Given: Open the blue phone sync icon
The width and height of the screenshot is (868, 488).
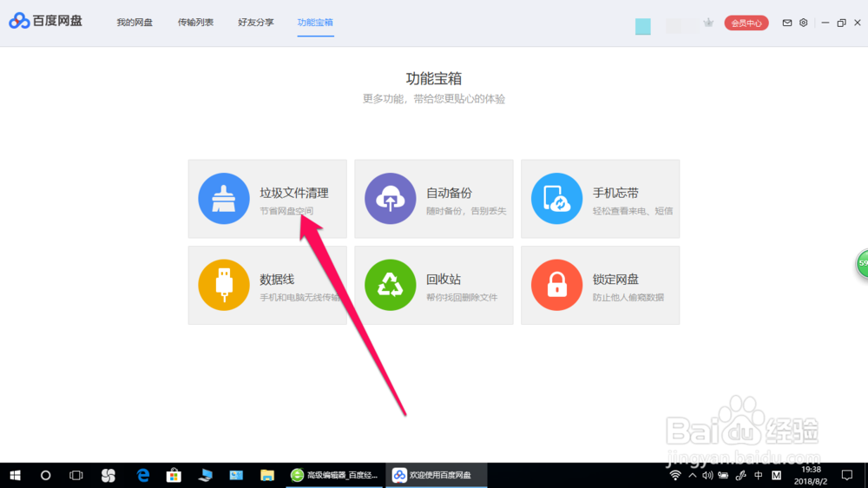Looking at the screenshot, I should click(556, 198).
